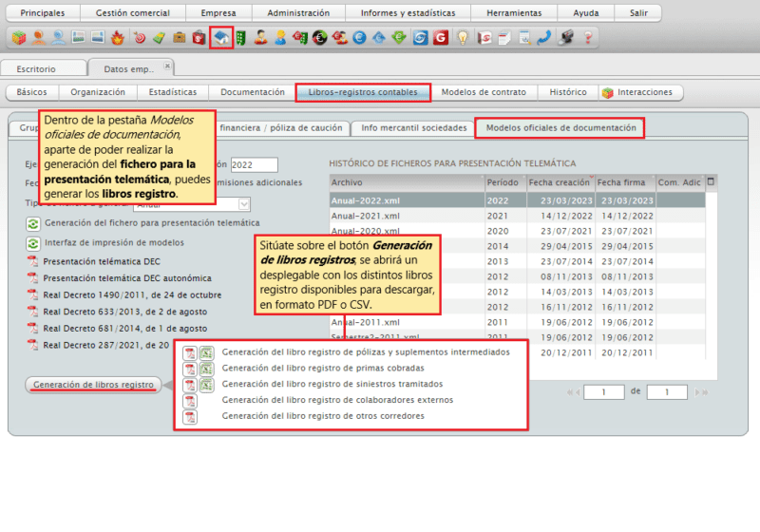Open PDF icon for Presentación telemática DEC
The image size is (760, 532).
(x=32, y=261)
